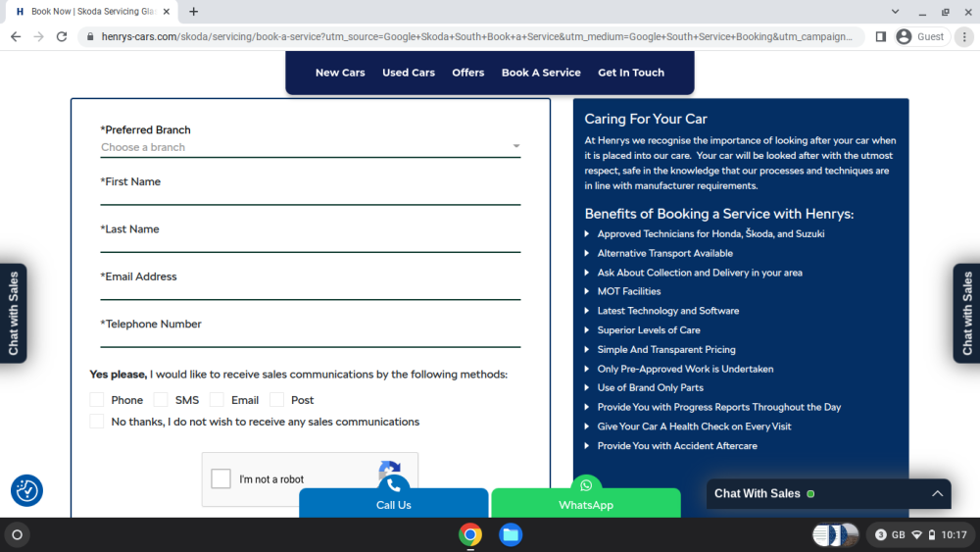This screenshot has height=552, width=980.
Task: Go back to the previous page
Action: click(x=16, y=37)
